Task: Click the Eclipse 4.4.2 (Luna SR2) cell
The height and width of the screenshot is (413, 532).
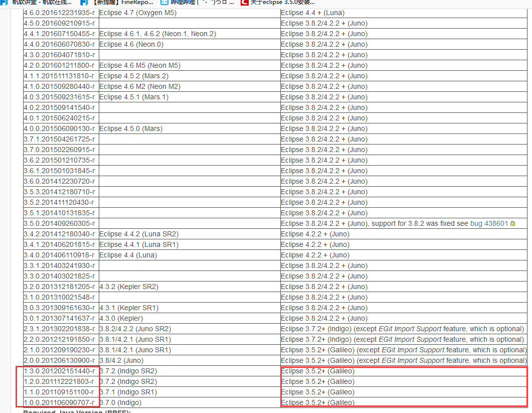Action: 190,234
